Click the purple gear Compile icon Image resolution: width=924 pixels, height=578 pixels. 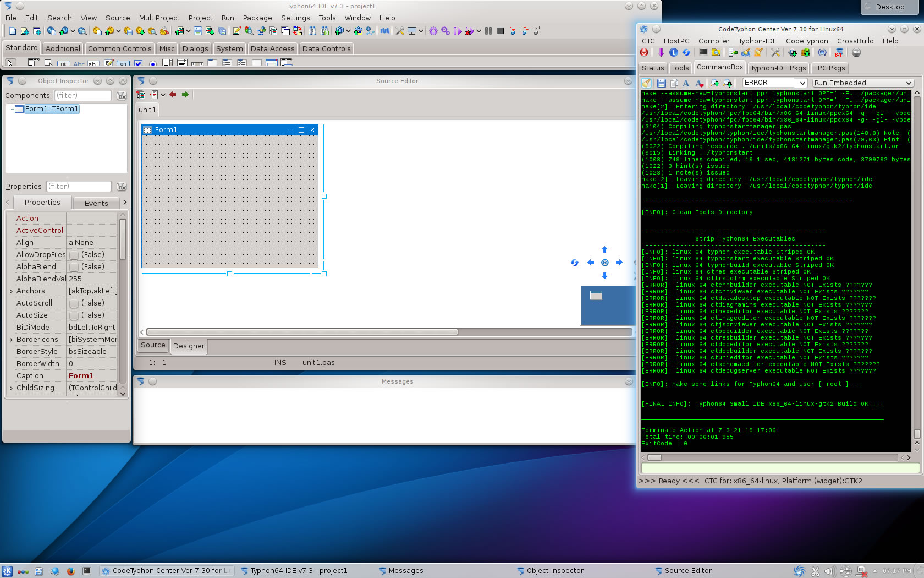[433, 31]
